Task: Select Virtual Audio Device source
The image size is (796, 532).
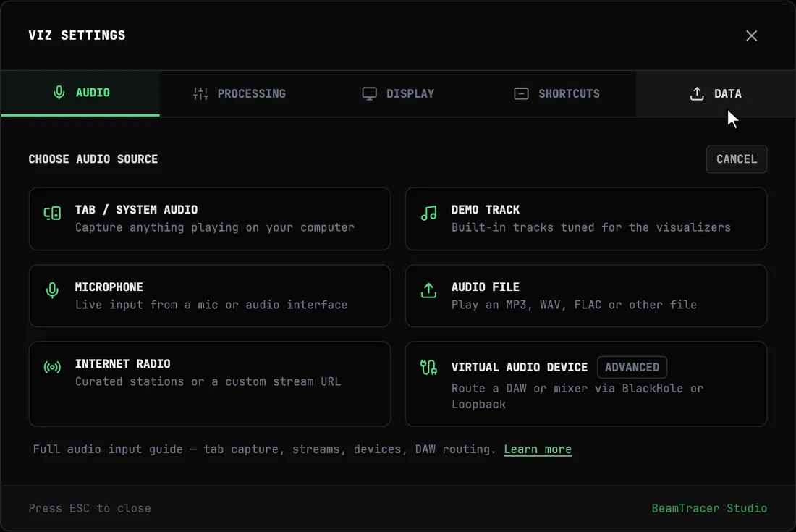Action: point(586,384)
